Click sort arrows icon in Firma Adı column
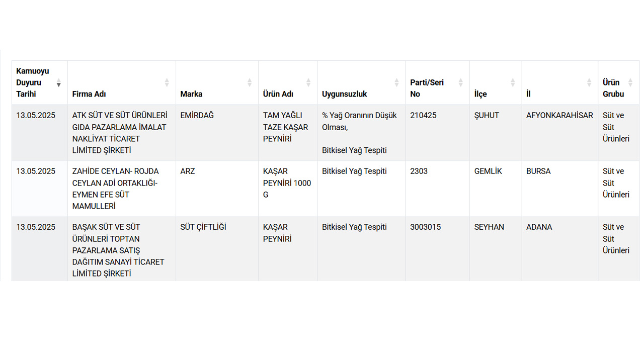This screenshot has height=362, width=644. [x=167, y=82]
